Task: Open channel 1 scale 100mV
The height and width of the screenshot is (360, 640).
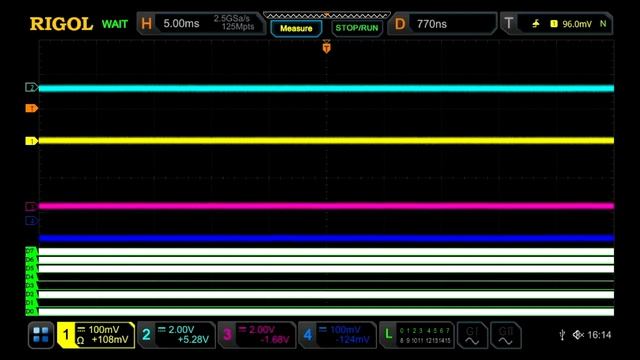Action: [104, 329]
